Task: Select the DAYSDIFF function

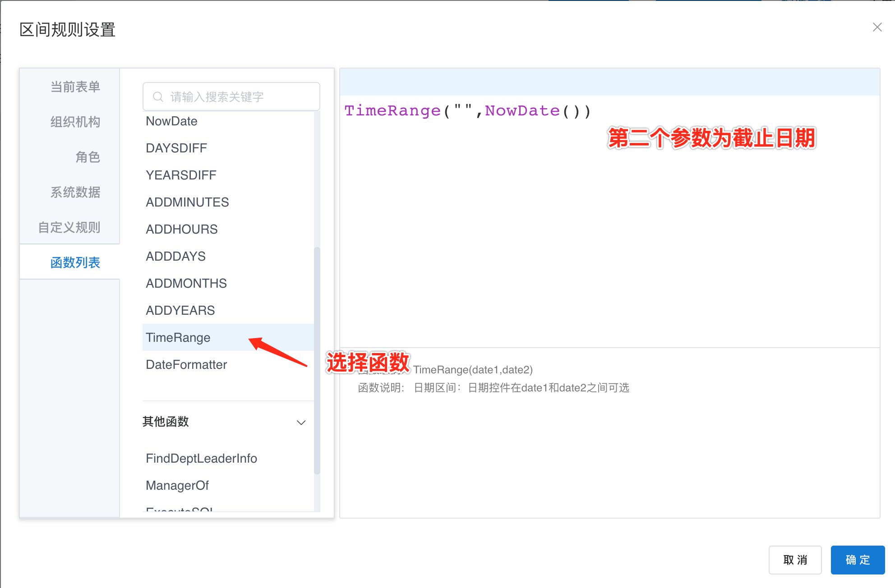Action: [176, 148]
